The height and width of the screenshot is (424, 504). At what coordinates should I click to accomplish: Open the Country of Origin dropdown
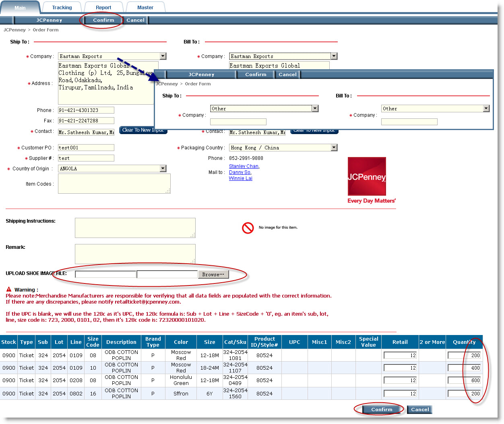(x=163, y=169)
